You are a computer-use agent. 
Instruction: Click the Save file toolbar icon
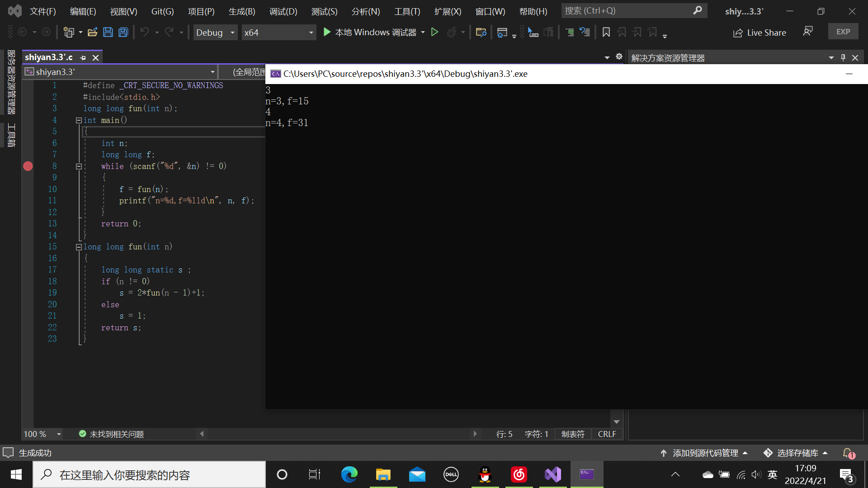pyautogui.click(x=108, y=32)
